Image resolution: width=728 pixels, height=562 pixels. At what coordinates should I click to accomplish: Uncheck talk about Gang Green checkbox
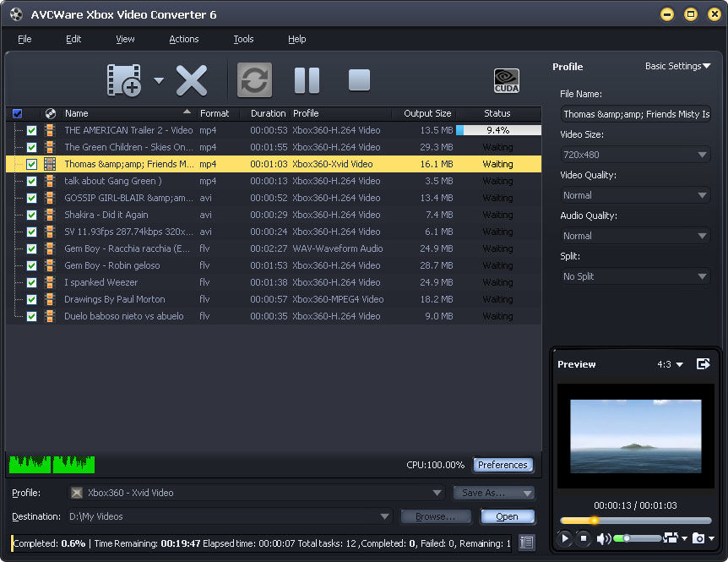point(31,181)
